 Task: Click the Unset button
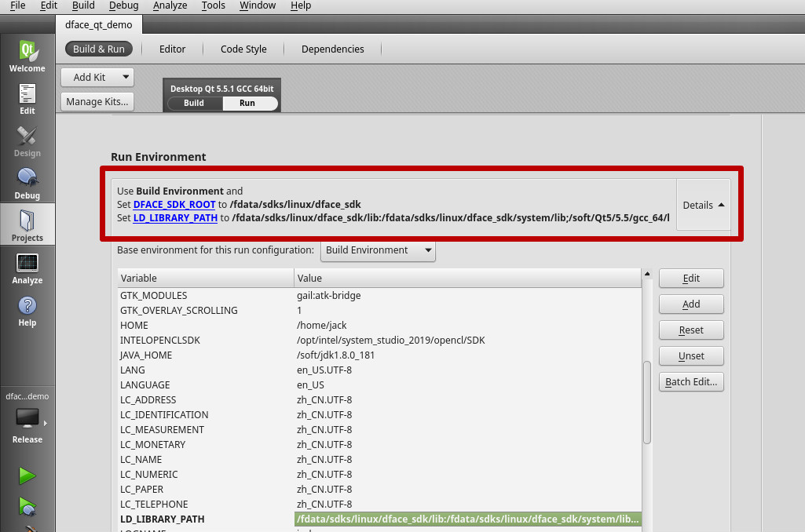click(691, 356)
